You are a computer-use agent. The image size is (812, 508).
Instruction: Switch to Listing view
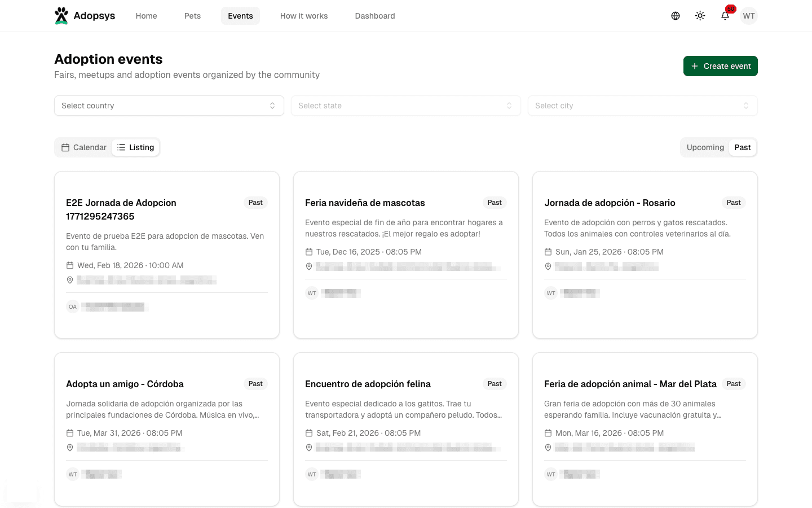pyautogui.click(x=135, y=147)
